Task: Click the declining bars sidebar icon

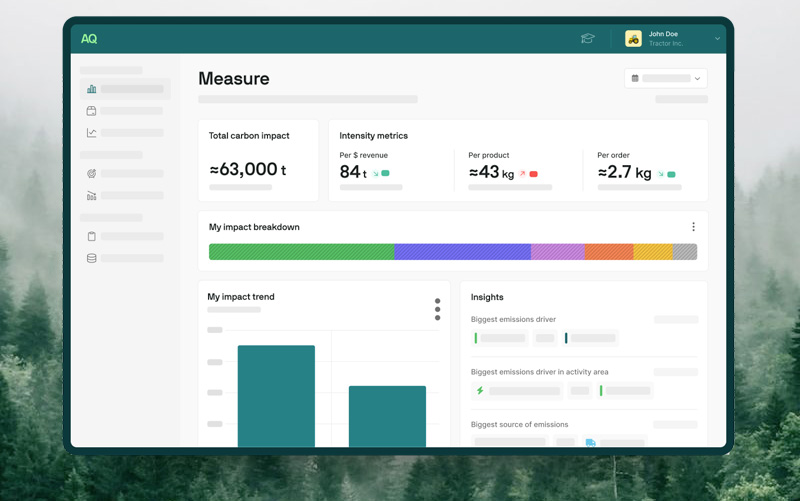Action: tap(92, 196)
